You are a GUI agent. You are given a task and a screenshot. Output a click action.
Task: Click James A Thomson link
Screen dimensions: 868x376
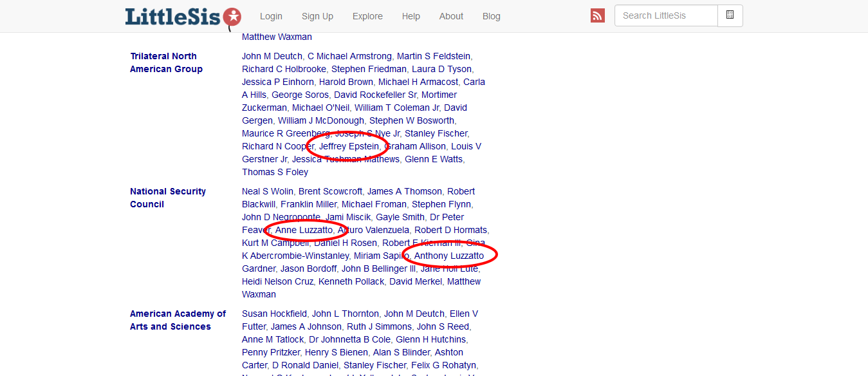coord(405,191)
